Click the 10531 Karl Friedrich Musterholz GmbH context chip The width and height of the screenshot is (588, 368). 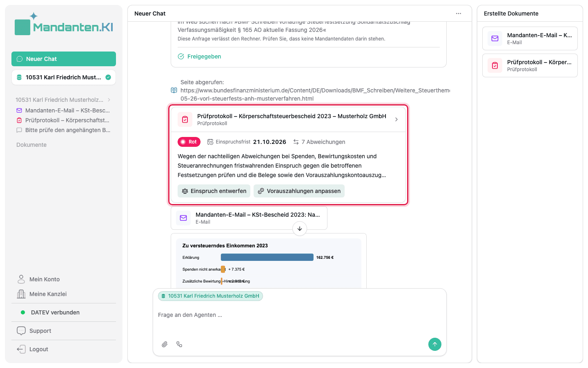pyautogui.click(x=210, y=296)
